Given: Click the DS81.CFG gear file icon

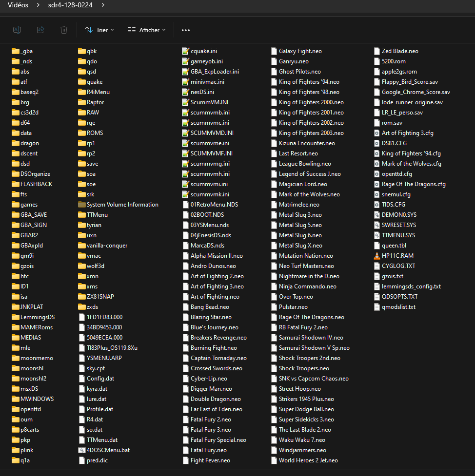Looking at the screenshot, I should [x=377, y=143].
